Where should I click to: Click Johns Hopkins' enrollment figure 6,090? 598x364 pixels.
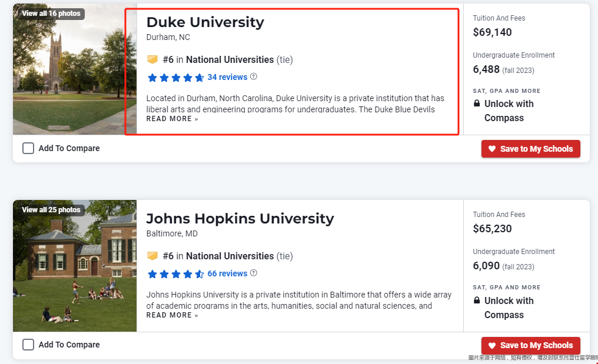coord(486,266)
